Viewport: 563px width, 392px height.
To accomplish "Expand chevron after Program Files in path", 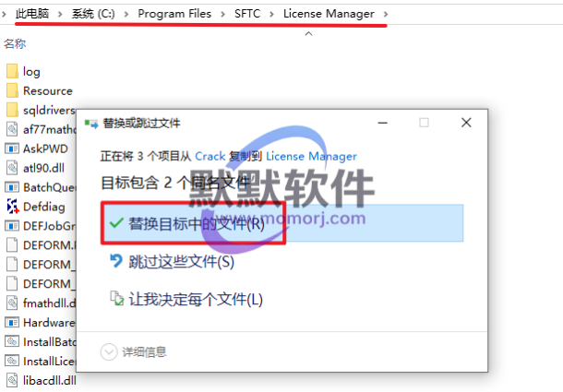I will (222, 14).
